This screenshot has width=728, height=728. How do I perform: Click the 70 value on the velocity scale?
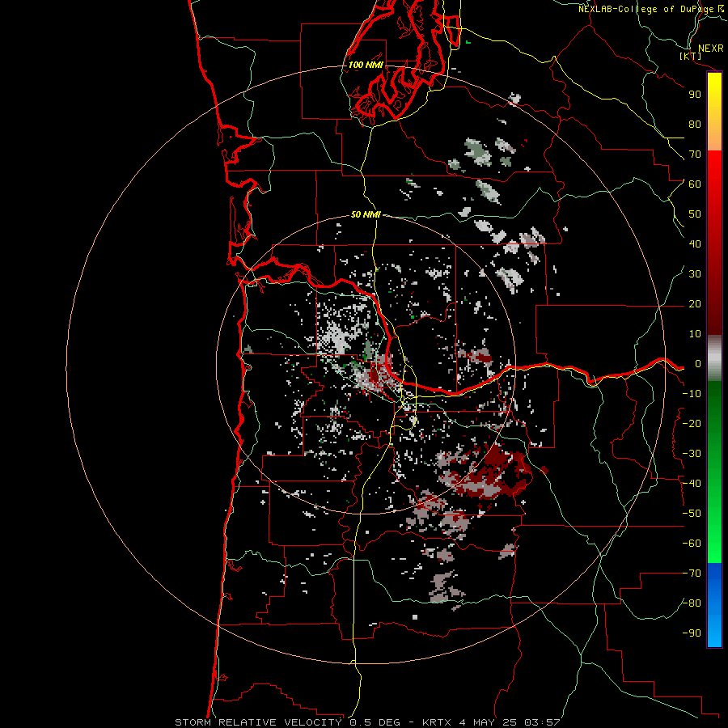(695, 154)
